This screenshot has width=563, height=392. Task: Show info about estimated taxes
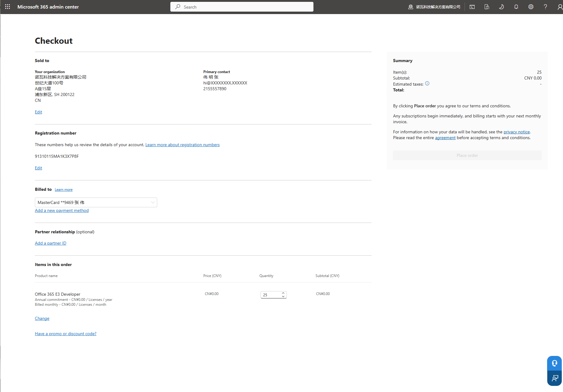point(427,83)
